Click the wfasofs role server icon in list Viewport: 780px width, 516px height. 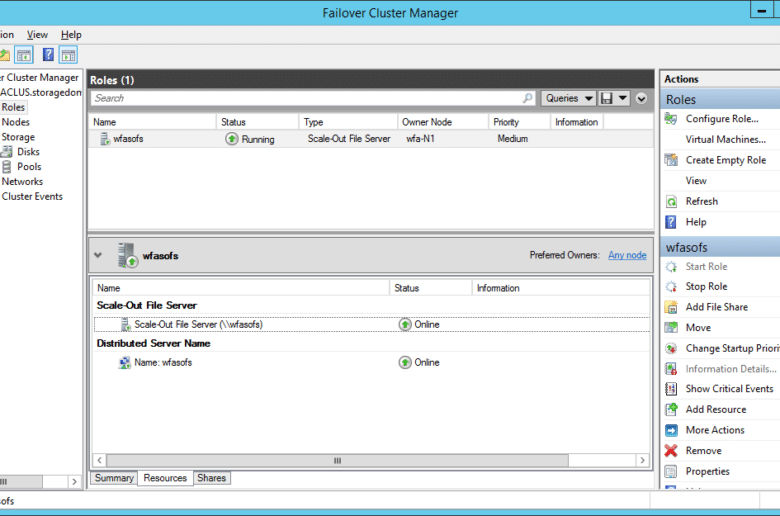104,139
